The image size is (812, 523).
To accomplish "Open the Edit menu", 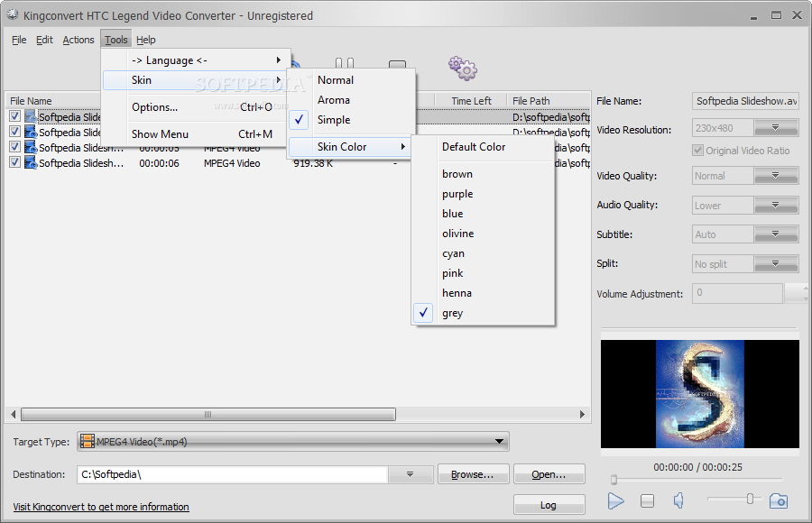I will [44, 40].
